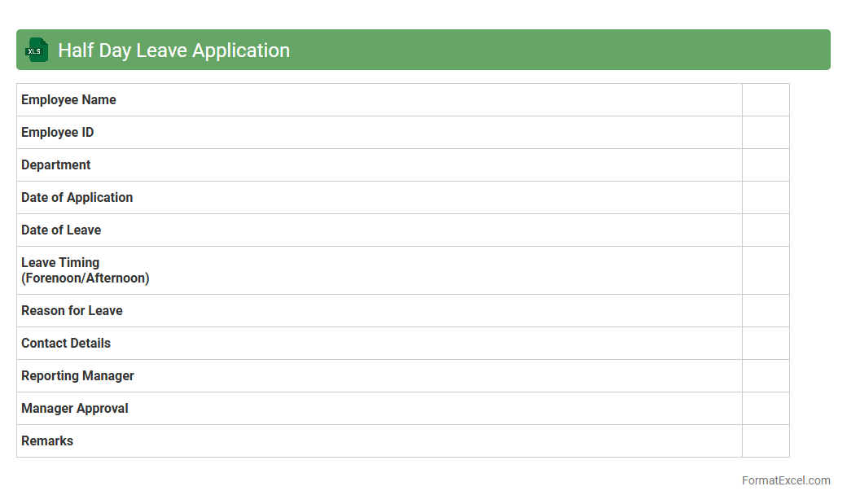Select the Leave Timing (Forenoon/Afternoon) label
This screenshot has width=847, height=504.
click(x=85, y=270)
